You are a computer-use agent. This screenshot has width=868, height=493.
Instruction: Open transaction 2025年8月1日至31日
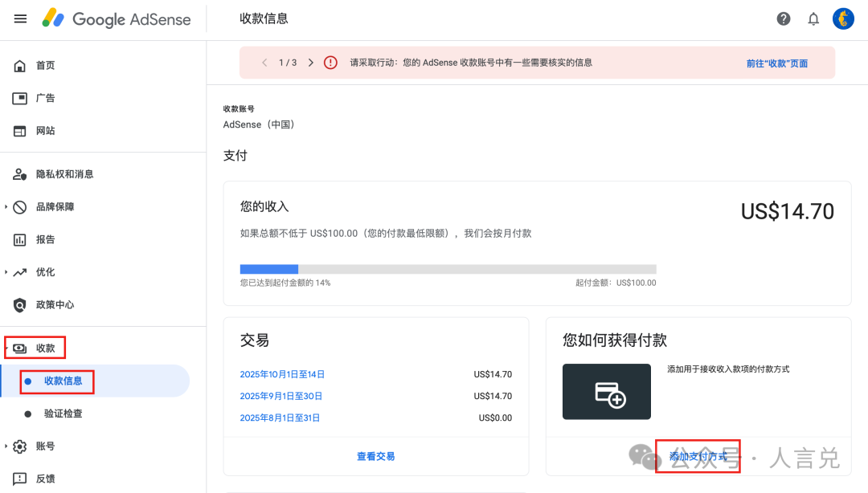pos(280,418)
